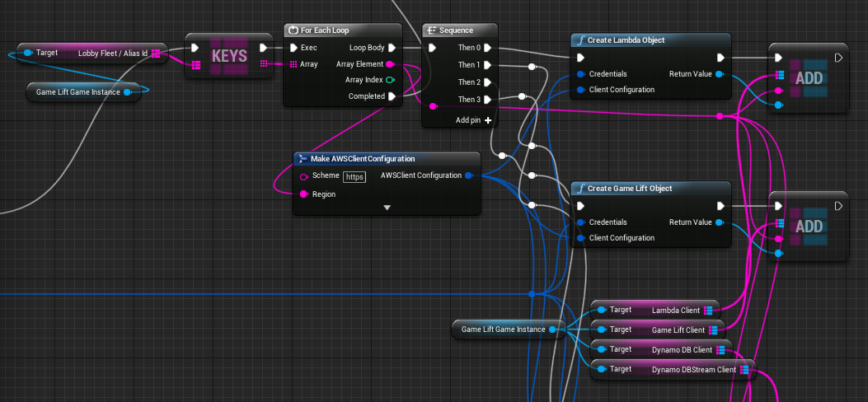Click the Return Value pin of Create Lambda Object
The image size is (868, 402).
pyautogui.click(x=720, y=74)
